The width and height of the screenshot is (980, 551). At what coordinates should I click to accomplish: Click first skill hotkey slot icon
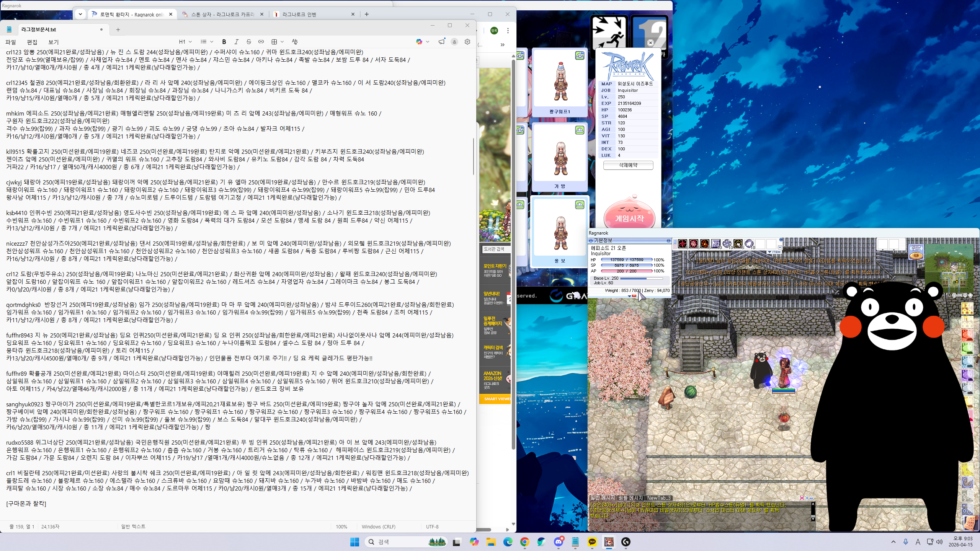pyautogui.click(x=682, y=244)
